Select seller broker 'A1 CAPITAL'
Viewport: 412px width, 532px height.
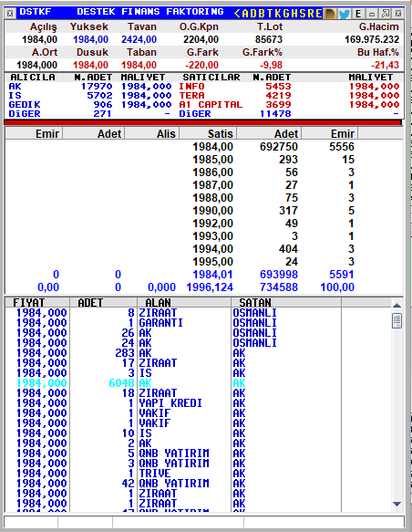211,105
